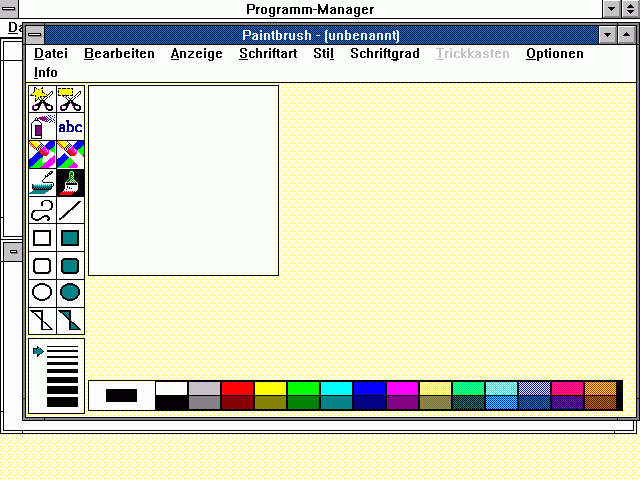This screenshot has height=480, width=640.
Task: Select the Airbrush spray can tool
Action: 42,127
